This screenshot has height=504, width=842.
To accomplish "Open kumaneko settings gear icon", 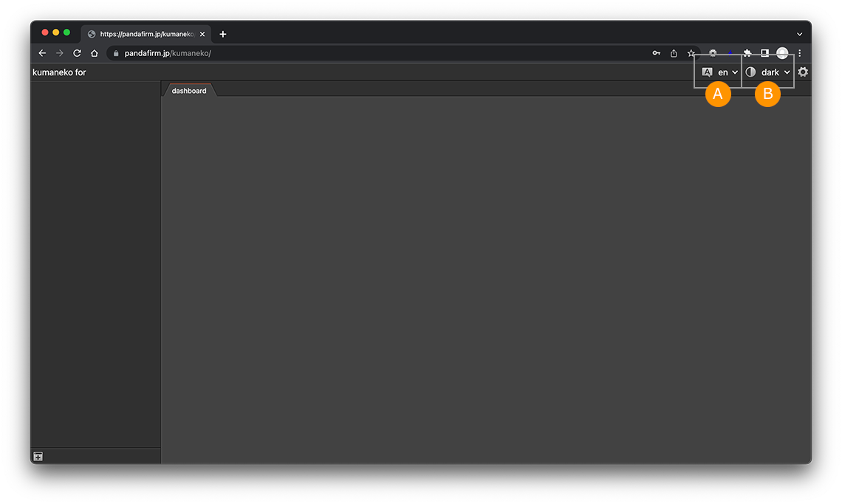I will point(803,72).
